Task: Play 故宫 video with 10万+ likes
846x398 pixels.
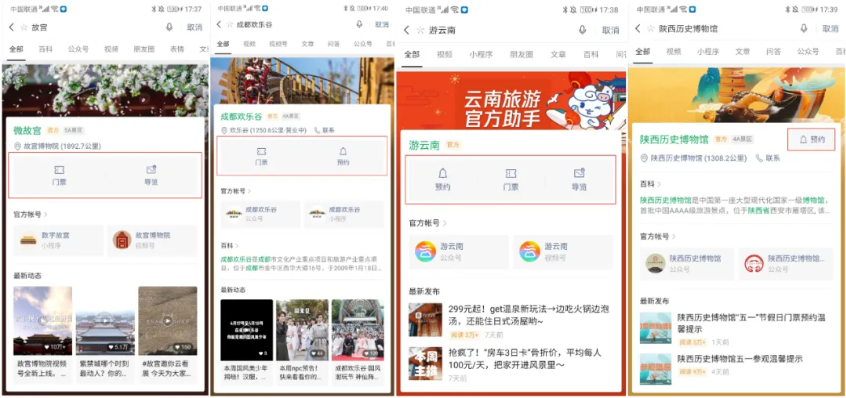Action: [x=43, y=320]
